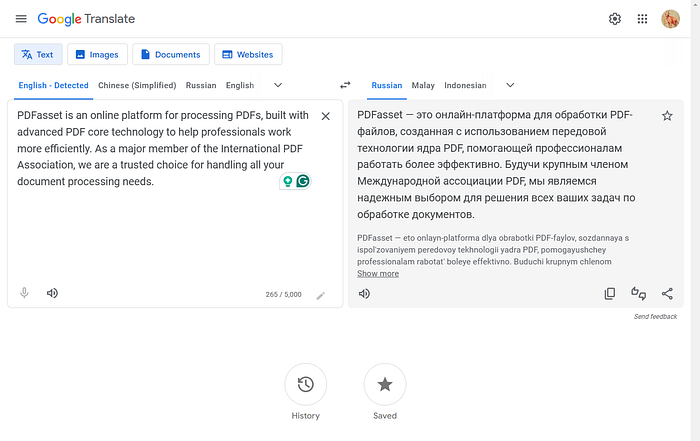
Task: Open the main hamburger menu
Action: pos(21,19)
